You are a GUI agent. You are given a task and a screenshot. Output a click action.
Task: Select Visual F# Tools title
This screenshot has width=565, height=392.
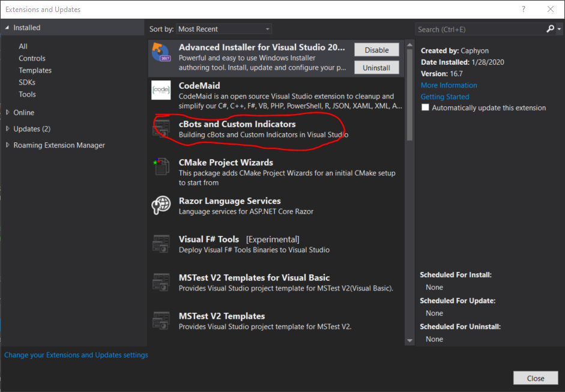click(208, 240)
